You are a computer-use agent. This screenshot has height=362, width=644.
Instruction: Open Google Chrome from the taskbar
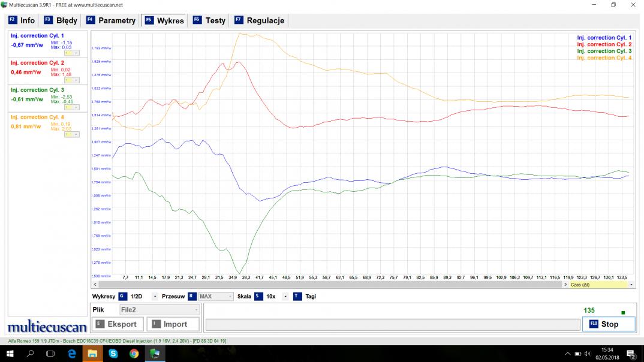pos(134,354)
